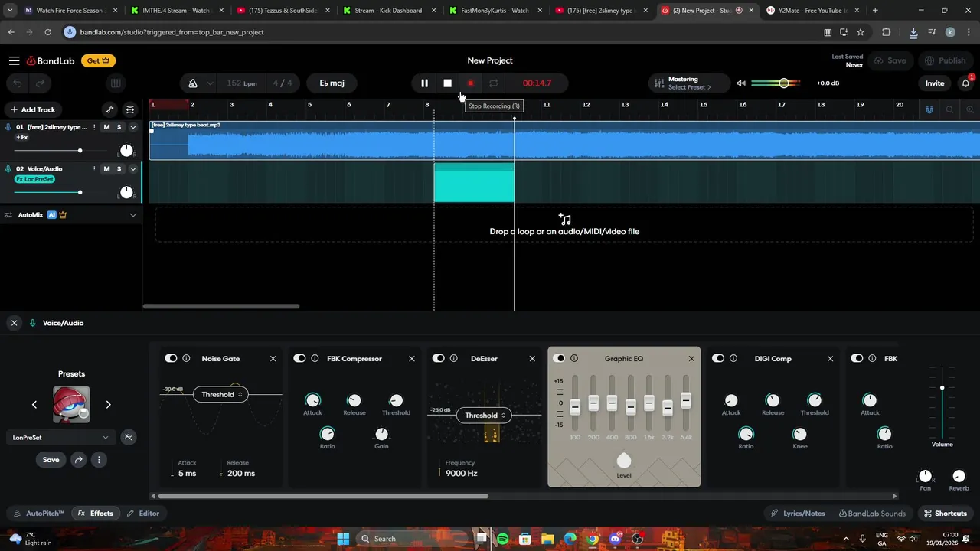Stop playback with the square stop button
Image resolution: width=980 pixels, height=551 pixels.
click(x=447, y=83)
